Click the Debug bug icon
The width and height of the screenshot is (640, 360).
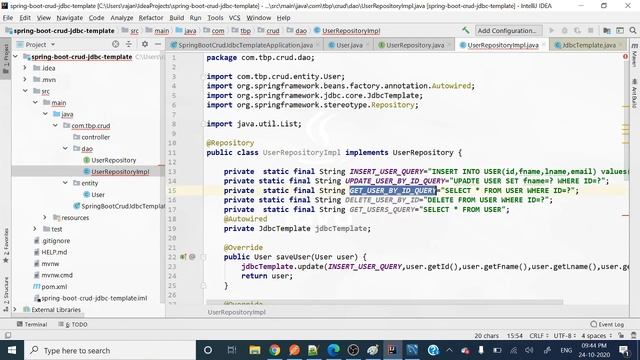coord(564,31)
